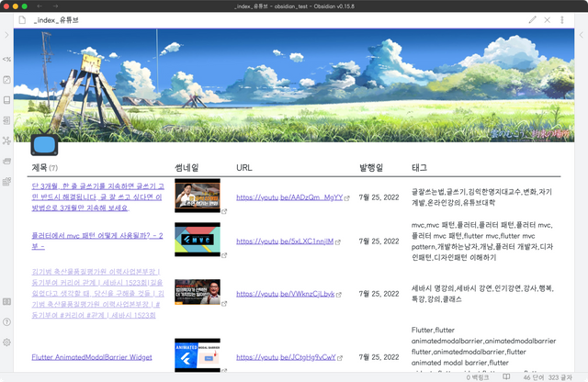Click the MVC video thumbnail

(x=198, y=239)
